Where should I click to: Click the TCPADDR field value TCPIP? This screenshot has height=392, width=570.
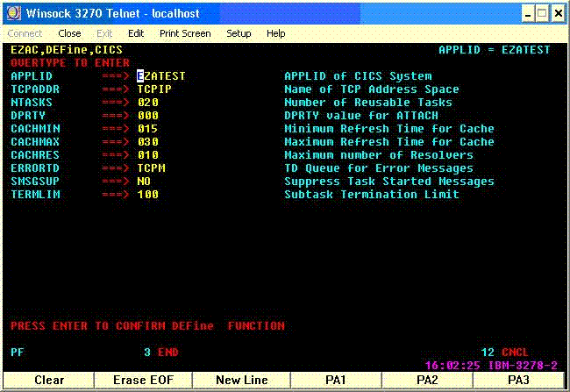tap(154, 89)
